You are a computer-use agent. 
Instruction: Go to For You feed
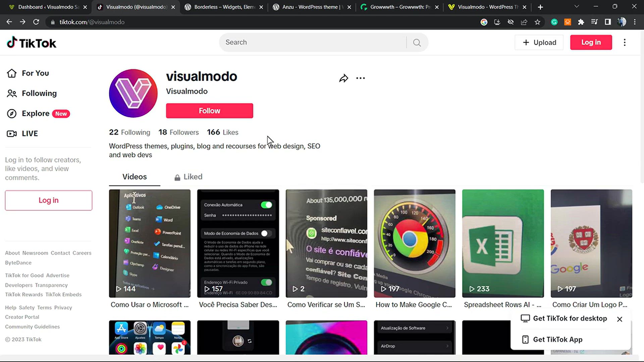coord(28,73)
